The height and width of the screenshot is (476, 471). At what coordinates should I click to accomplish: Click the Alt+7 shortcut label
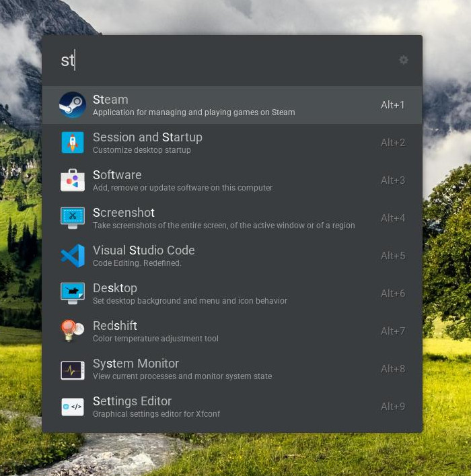pyautogui.click(x=393, y=331)
